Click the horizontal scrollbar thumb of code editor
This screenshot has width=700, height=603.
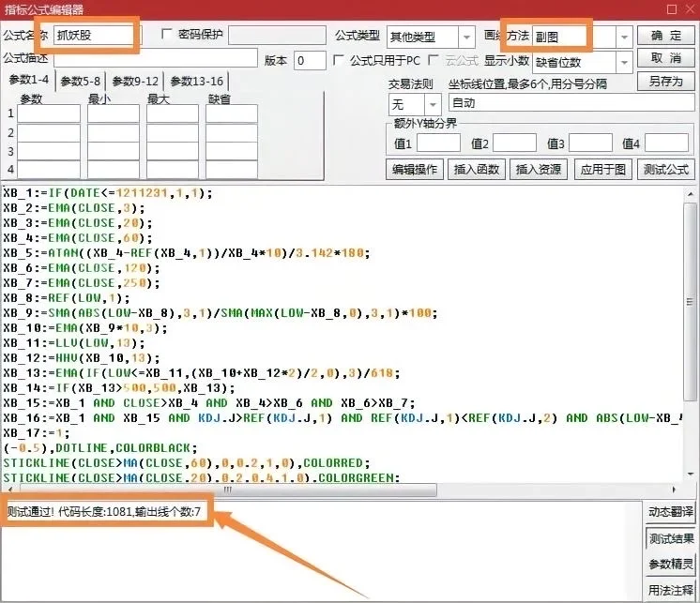[228, 490]
